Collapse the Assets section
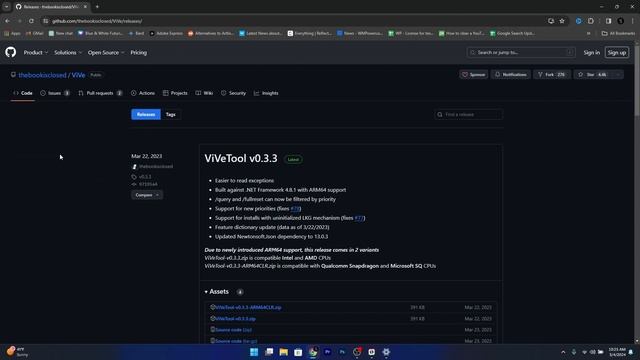 point(217,291)
